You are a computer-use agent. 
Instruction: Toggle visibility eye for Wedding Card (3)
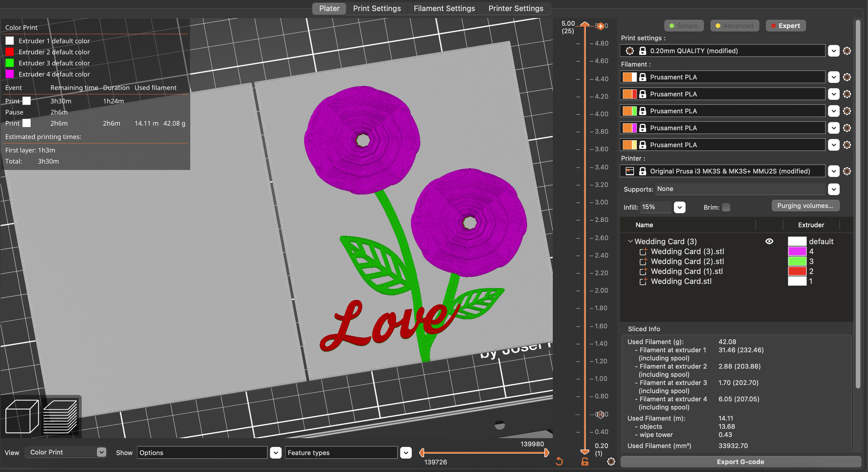point(769,241)
